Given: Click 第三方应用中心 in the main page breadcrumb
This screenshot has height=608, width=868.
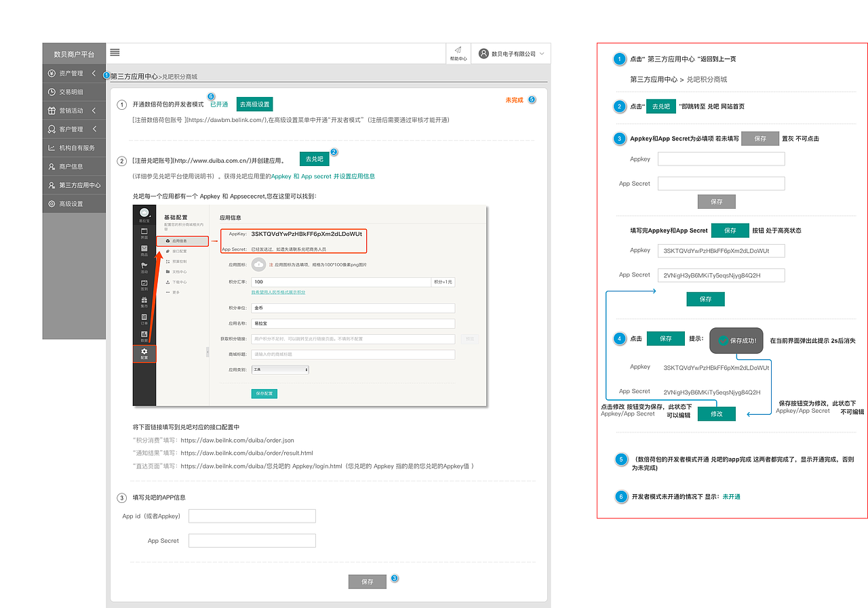Looking at the screenshot, I should tap(134, 77).
